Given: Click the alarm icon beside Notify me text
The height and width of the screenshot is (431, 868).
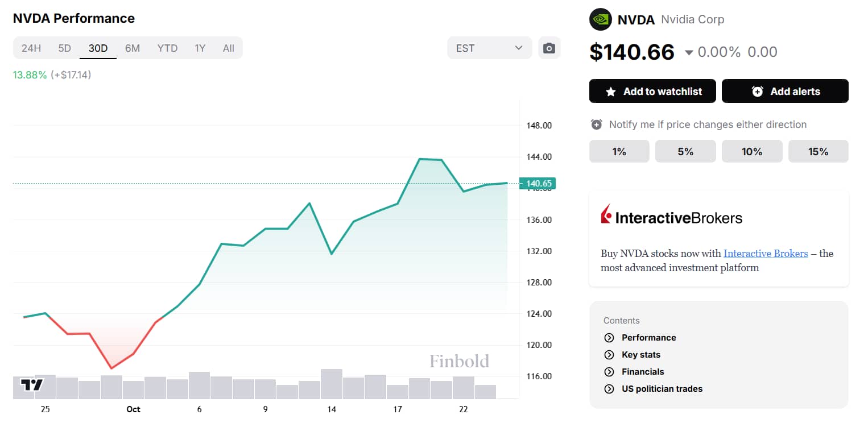Looking at the screenshot, I should [x=596, y=125].
